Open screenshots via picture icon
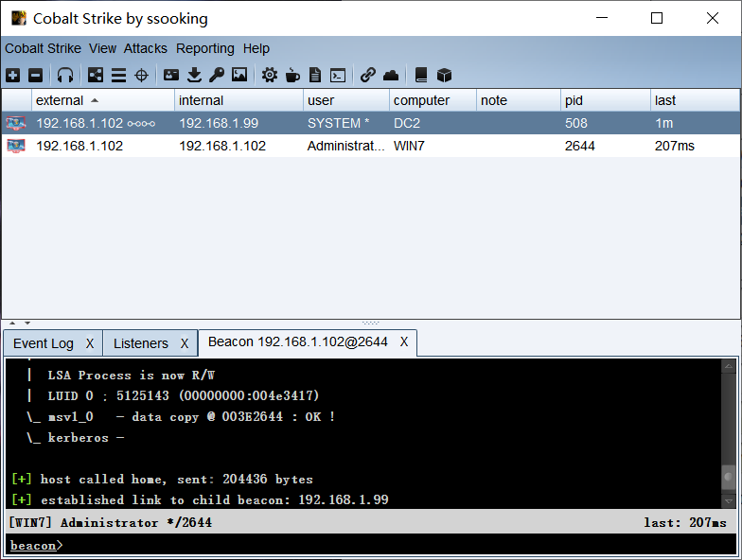The height and width of the screenshot is (560, 742). pyautogui.click(x=239, y=75)
